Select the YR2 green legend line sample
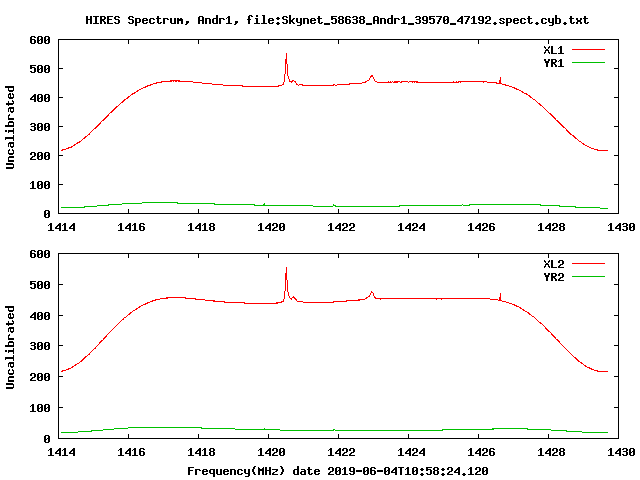Screen dimensions: 640x480 [590, 276]
